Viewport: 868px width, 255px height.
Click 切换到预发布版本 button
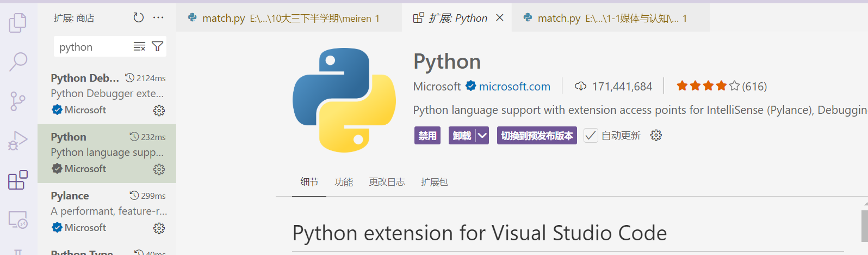click(537, 136)
